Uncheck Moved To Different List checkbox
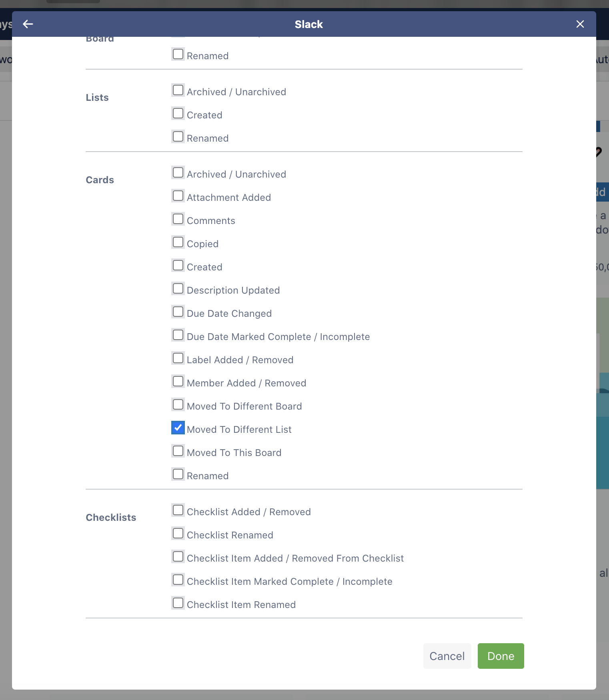The height and width of the screenshot is (700, 609). (x=178, y=428)
